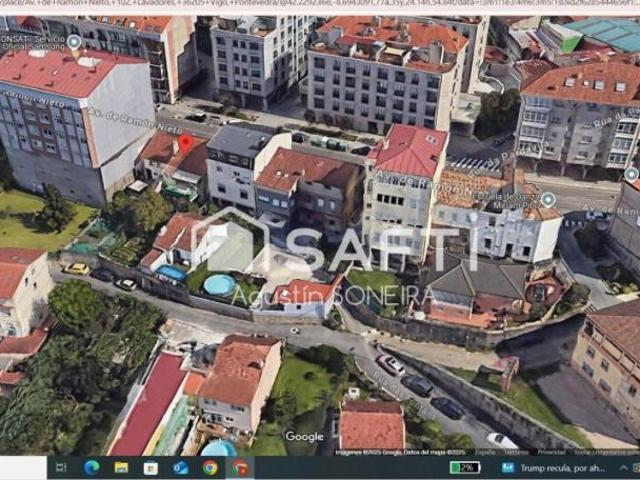Open Task View from the taskbar
The height and width of the screenshot is (480, 640).
click(61, 467)
